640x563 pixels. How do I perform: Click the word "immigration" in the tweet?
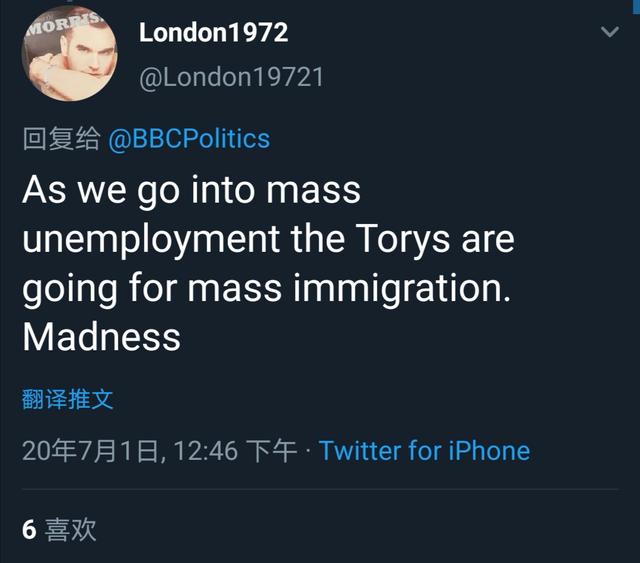point(396,288)
